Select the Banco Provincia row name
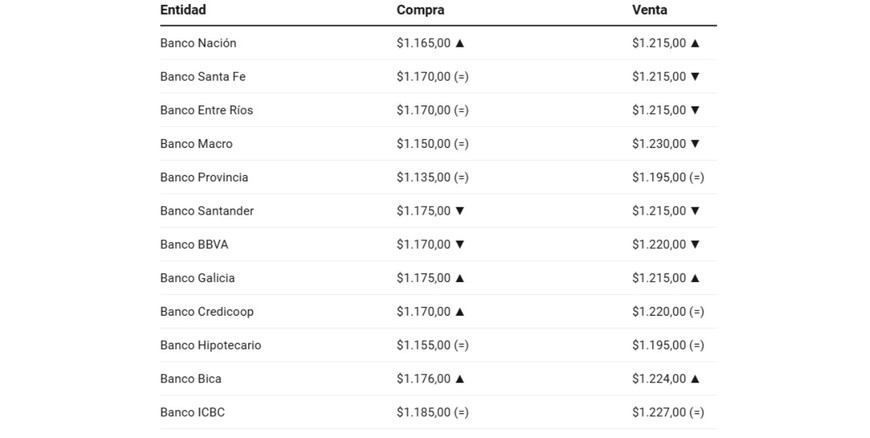The width and height of the screenshot is (870, 438). [204, 177]
